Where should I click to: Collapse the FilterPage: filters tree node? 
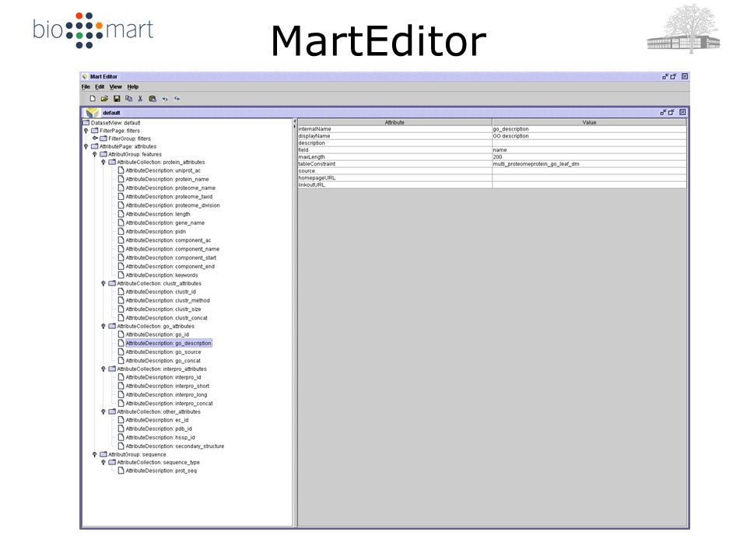[x=86, y=131]
